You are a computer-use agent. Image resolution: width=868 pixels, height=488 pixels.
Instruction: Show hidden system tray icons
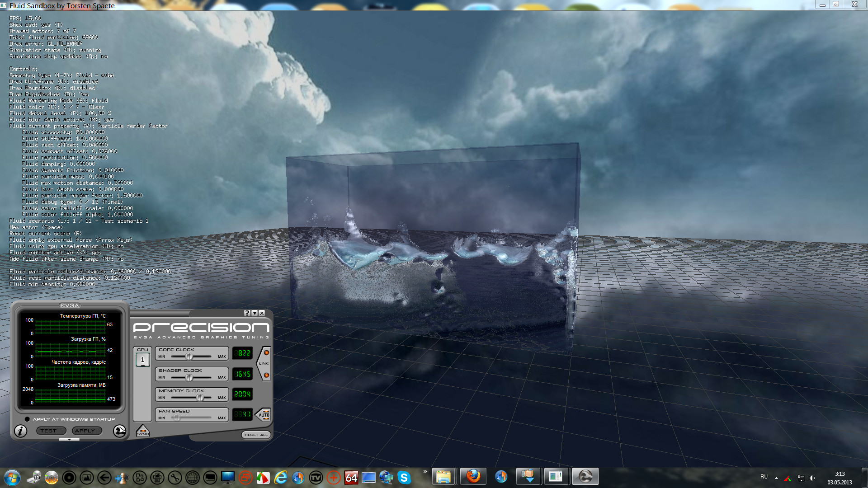[x=776, y=478]
